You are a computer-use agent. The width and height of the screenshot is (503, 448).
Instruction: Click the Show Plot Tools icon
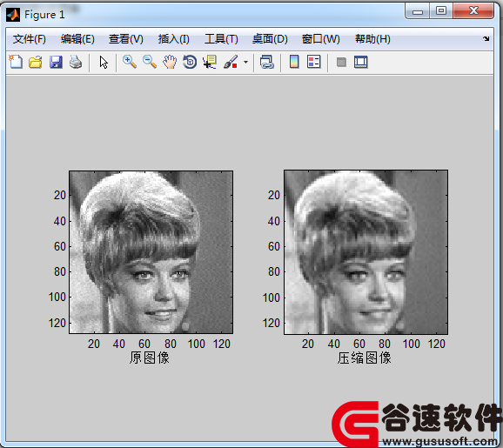[361, 62]
